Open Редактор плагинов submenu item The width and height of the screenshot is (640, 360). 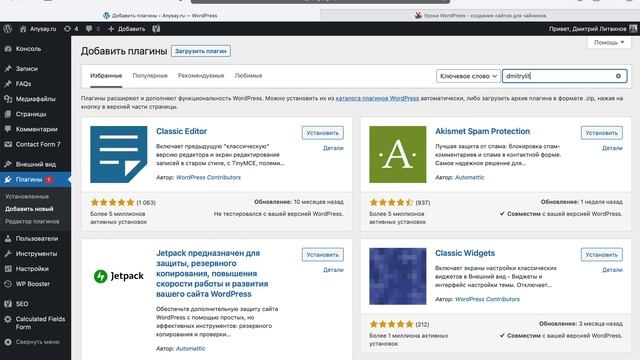[x=32, y=221]
